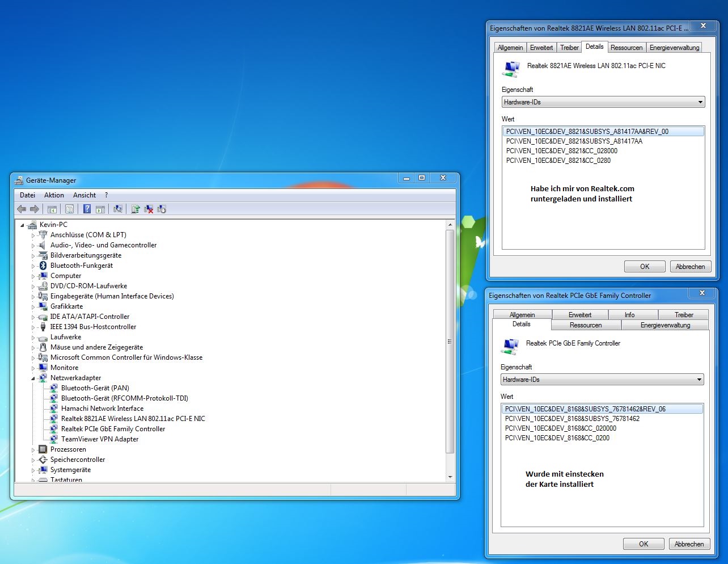
Task: Click the Geräte-Manager title bar icon
Action: (x=19, y=180)
